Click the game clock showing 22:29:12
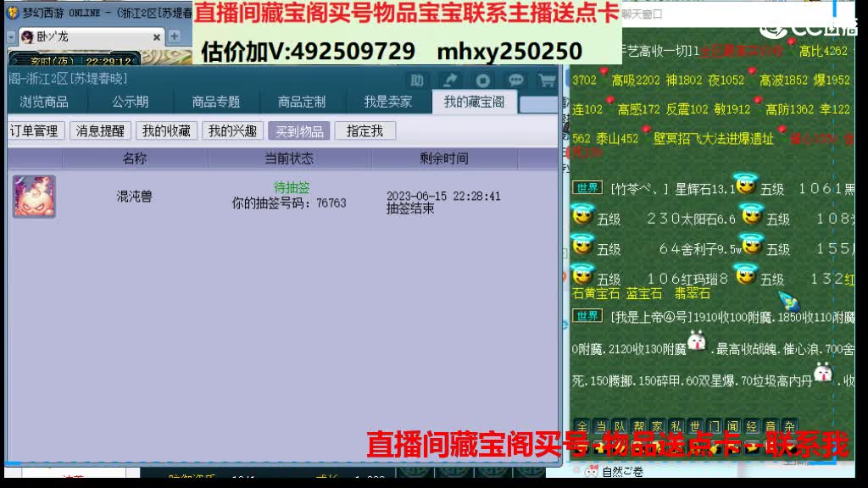This screenshot has height=488, width=868. pyautogui.click(x=109, y=61)
